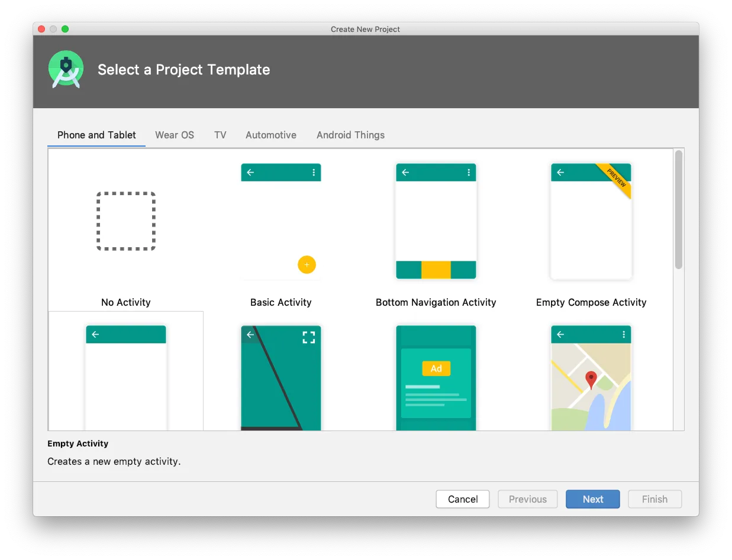Viewport: 732px width, 560px height.
Task: Choose the Fullscreen Activity template
Action: 280,378
